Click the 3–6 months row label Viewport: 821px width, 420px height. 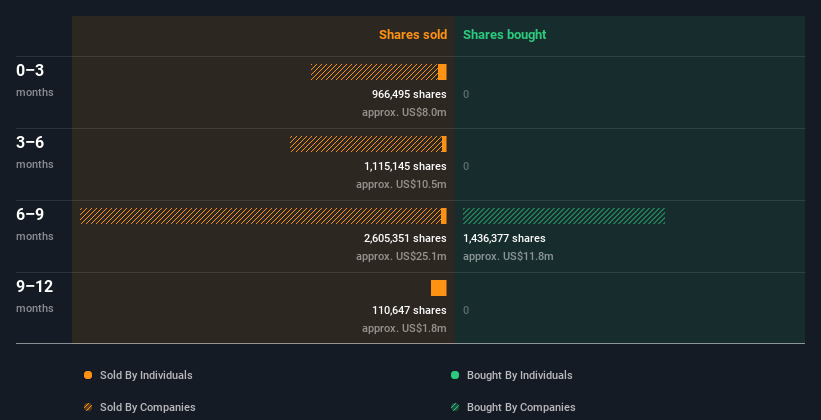(35, 152)
